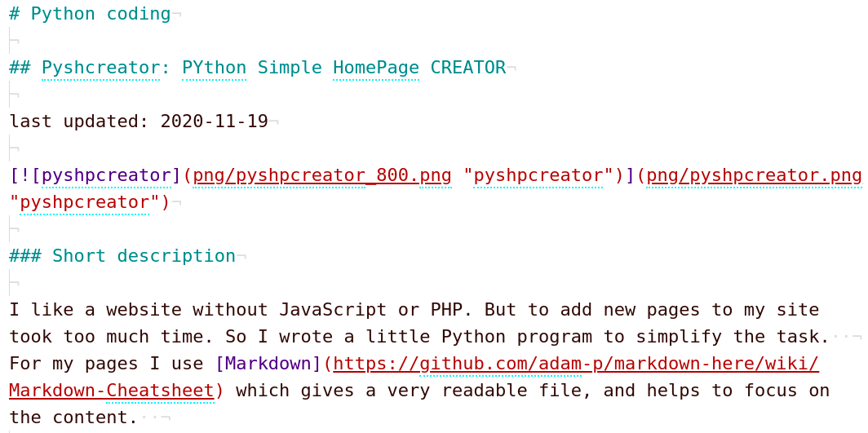The image size is (868, 433).
Task: Click '[![pyshpcreator]' image alt text
Action: point(95,176)
